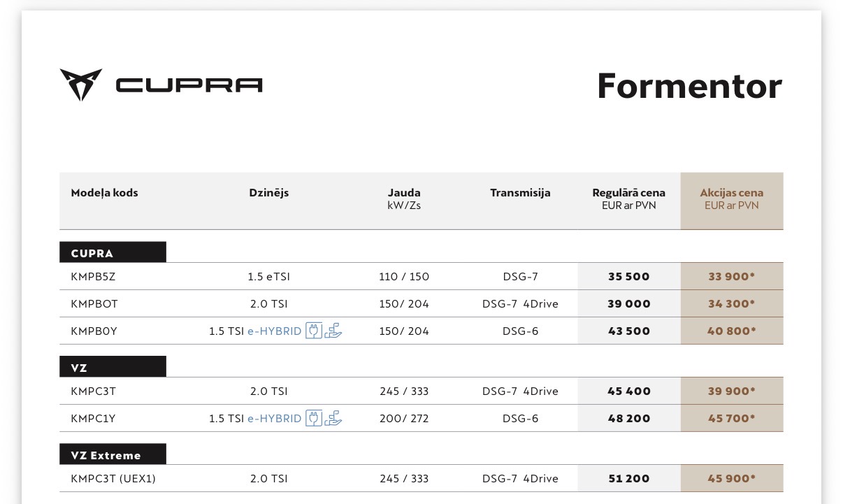The image size is (843, 504).
Task: Select the promo price 33 900*
Action: (x=731, y=276)
